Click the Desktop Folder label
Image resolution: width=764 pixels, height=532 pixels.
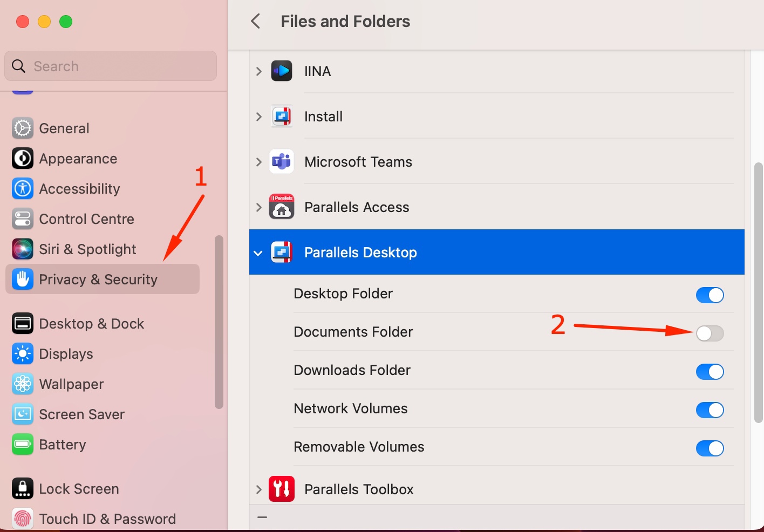point(343,294)
